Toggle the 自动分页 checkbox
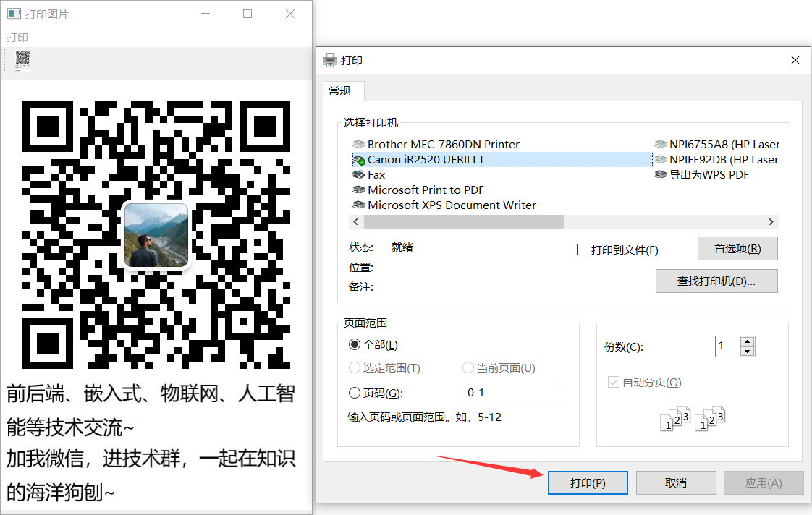The width and height of the screenshot is (812, 515). (x=614, y=383)
